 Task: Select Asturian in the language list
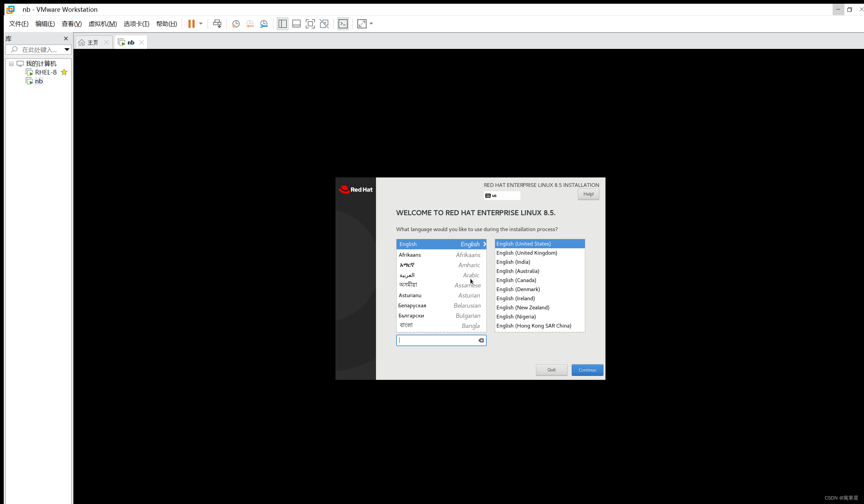coord(441,295)
